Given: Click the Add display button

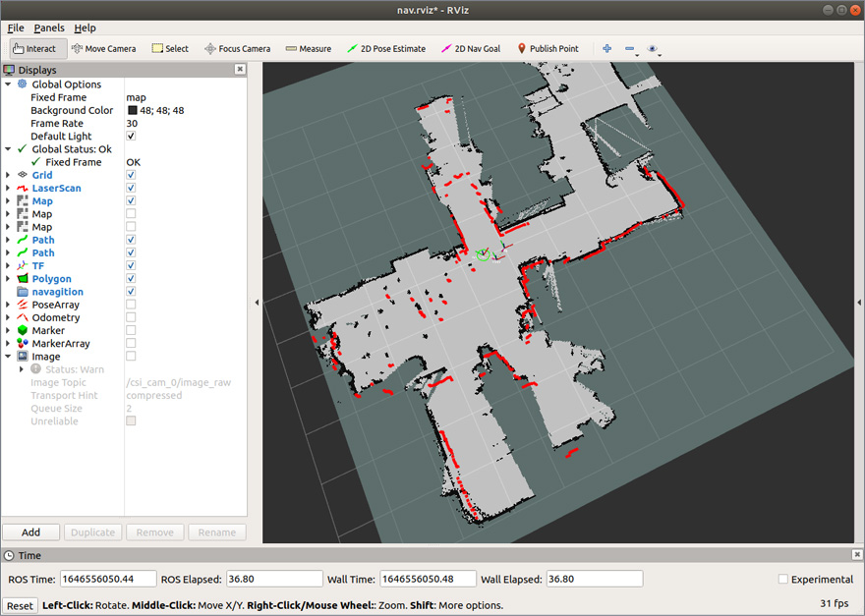Looking at the screenshot, I should 31,532.
